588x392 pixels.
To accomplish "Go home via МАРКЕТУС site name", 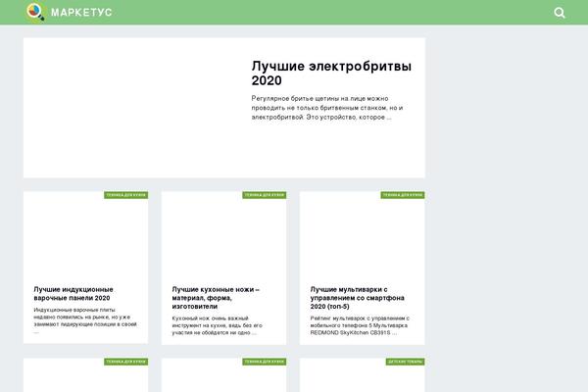I will [x=81, y=13].
